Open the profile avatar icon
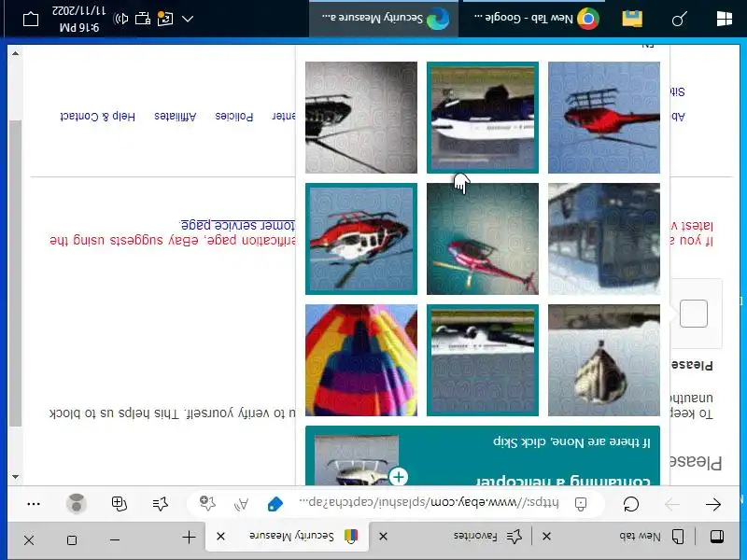 (77, 503)
